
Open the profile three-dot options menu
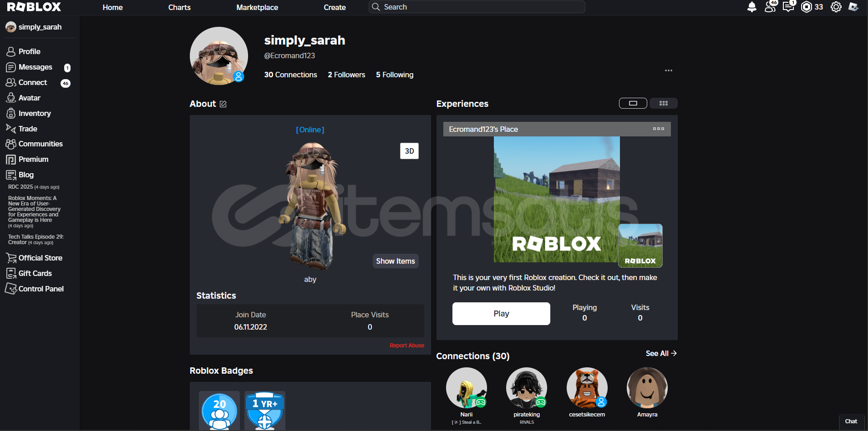pyautogui.click(x=669, y=70)
